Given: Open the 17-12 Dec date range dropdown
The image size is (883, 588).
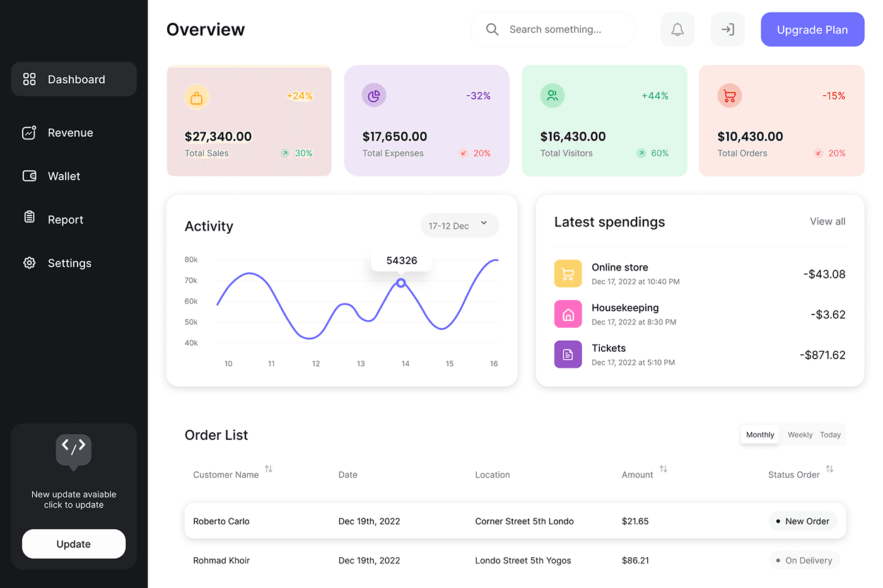Looking at the screenshot, I should 459,226.
